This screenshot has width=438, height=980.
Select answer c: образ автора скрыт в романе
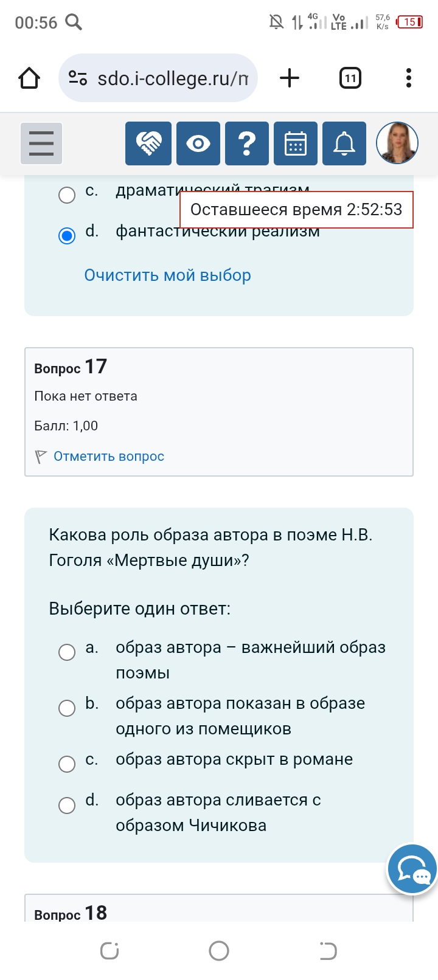coord(67,764)
